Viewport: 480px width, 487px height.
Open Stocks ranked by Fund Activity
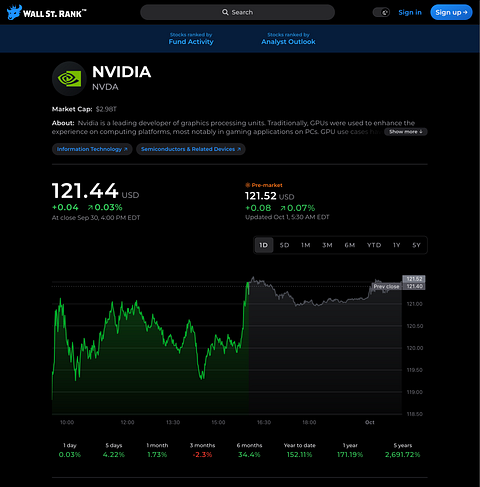click(191, 39)
